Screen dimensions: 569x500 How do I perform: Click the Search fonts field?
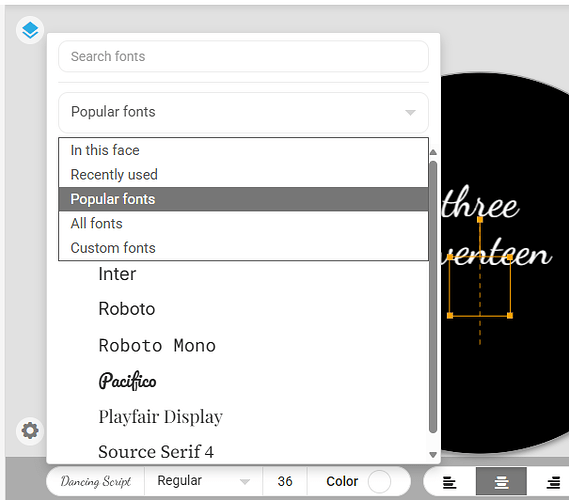pyautogui.click(x=243, y=56)
